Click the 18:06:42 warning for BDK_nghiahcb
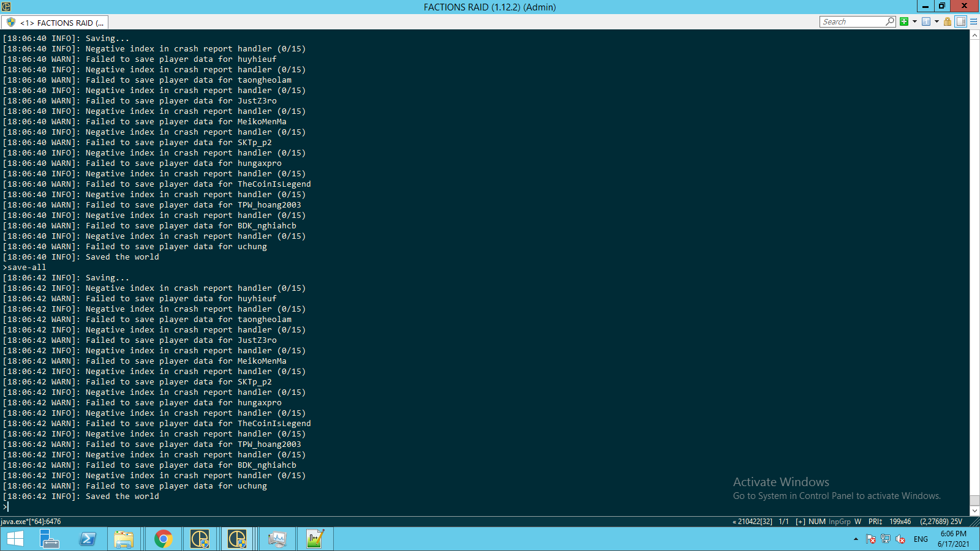The image size is (980, 551). point(149,465)
